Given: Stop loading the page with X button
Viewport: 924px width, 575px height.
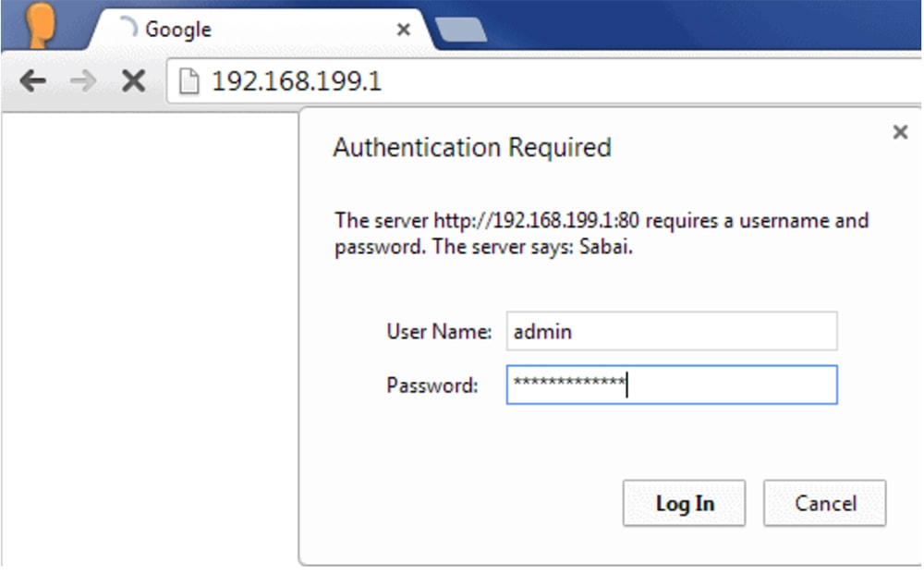Looking at the screenshot, I should coord(134,80).
